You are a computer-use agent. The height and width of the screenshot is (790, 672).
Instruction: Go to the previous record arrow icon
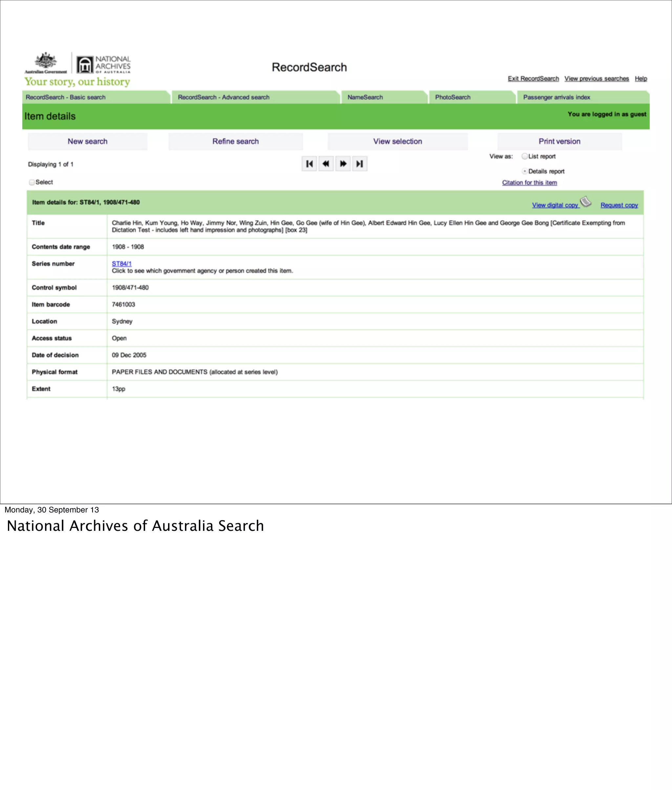click(x=326, y=164)
